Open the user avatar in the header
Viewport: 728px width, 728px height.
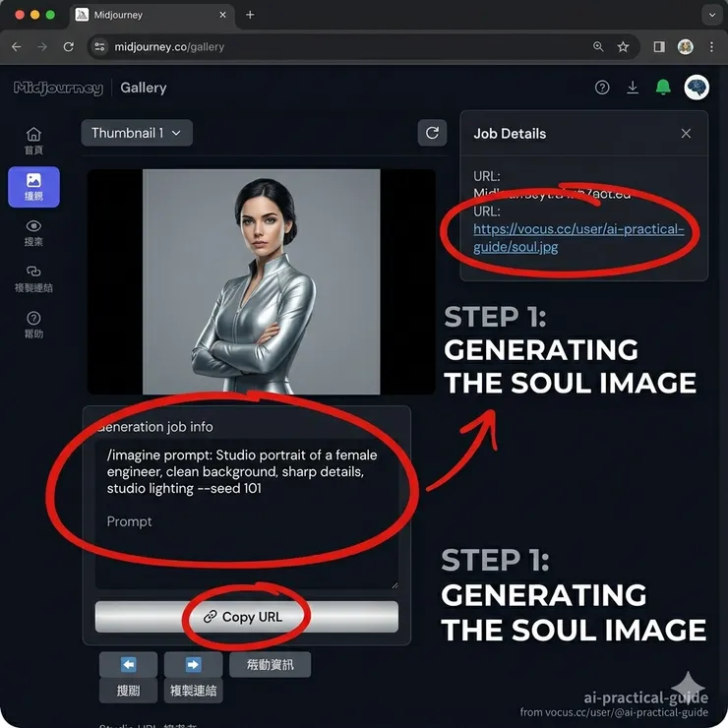click(697, 87)
